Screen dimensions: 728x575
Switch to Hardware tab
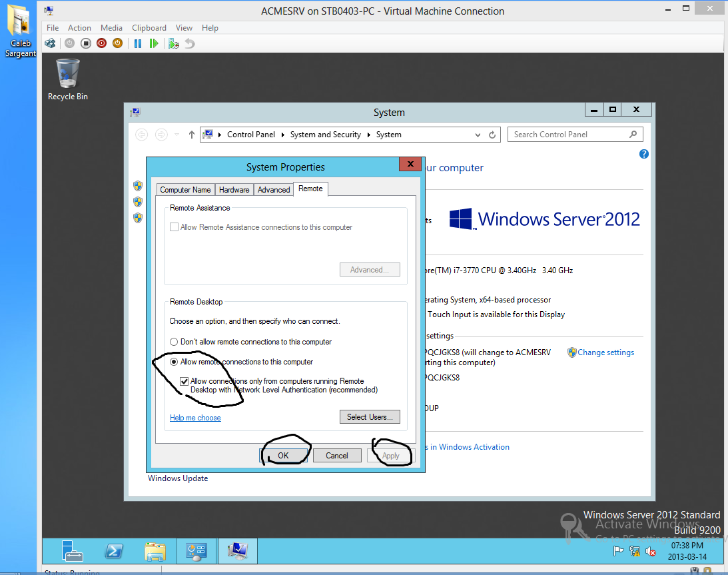click(x=234, y=190)
